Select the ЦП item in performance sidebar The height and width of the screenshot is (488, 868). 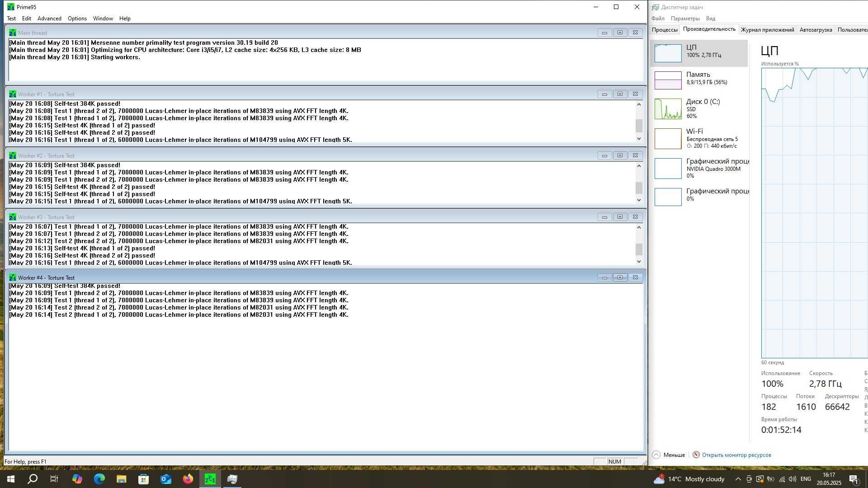[699, 53]
